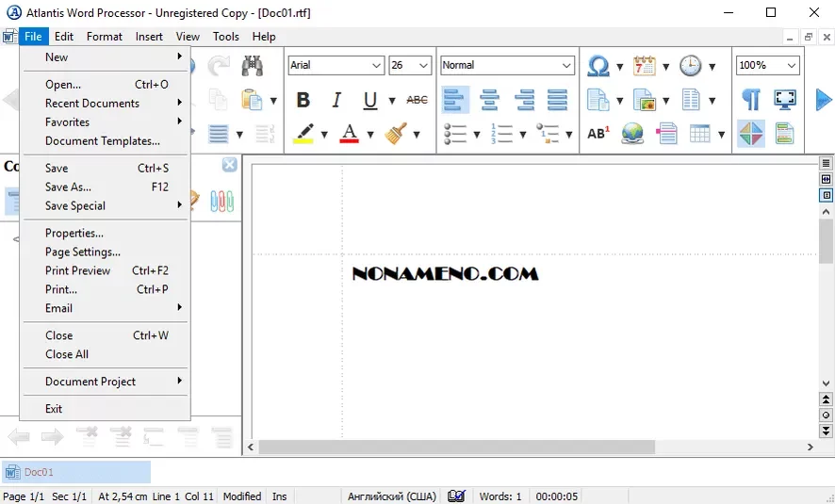Toggle special symbols pilcrow display
835x504 pixels.
coord(750,99)
